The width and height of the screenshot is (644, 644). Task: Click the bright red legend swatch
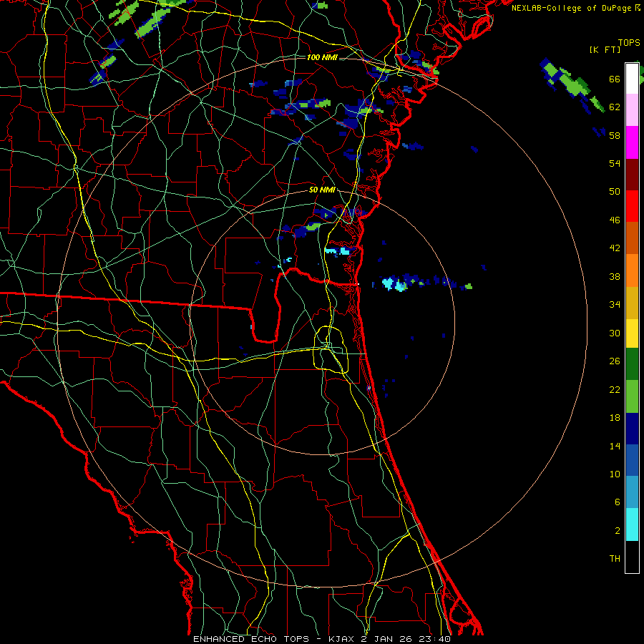(x=632, y=206)
